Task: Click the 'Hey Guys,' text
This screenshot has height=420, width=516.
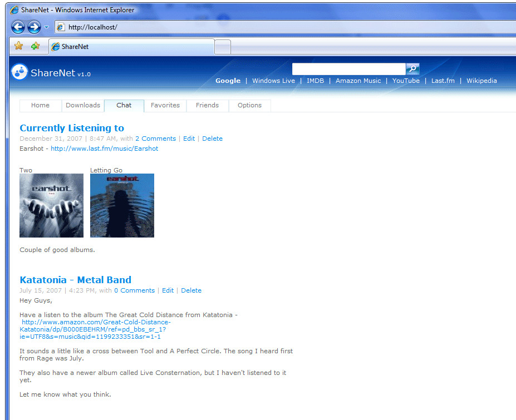Action: coord(36,300)
